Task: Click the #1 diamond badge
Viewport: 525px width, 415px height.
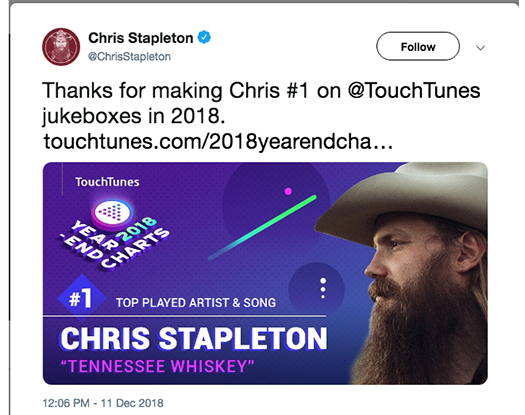Action: point(81,298)
